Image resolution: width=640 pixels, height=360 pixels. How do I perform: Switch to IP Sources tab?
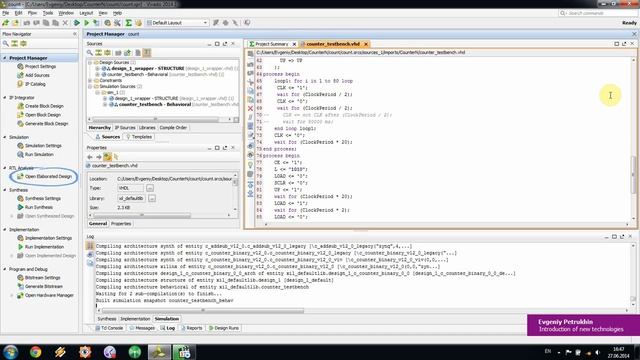click(125, 128)
